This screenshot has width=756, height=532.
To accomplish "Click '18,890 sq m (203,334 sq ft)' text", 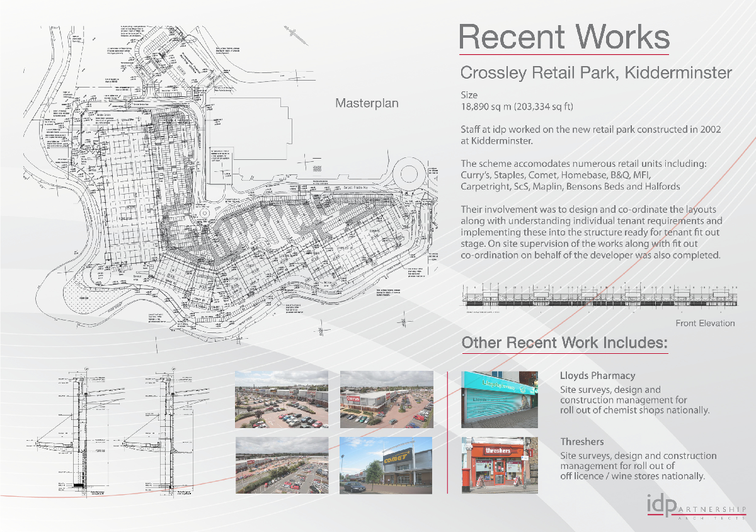I will (x=517, y=107).
